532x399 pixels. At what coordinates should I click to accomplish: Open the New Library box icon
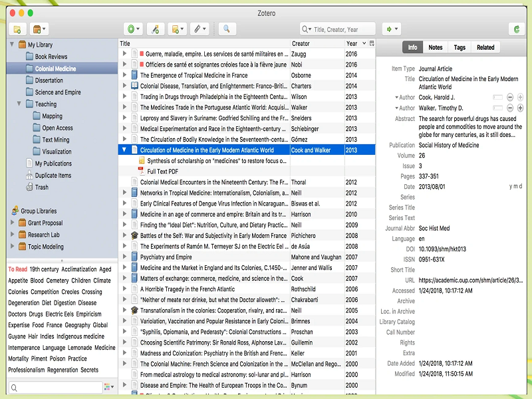(39, 29)
